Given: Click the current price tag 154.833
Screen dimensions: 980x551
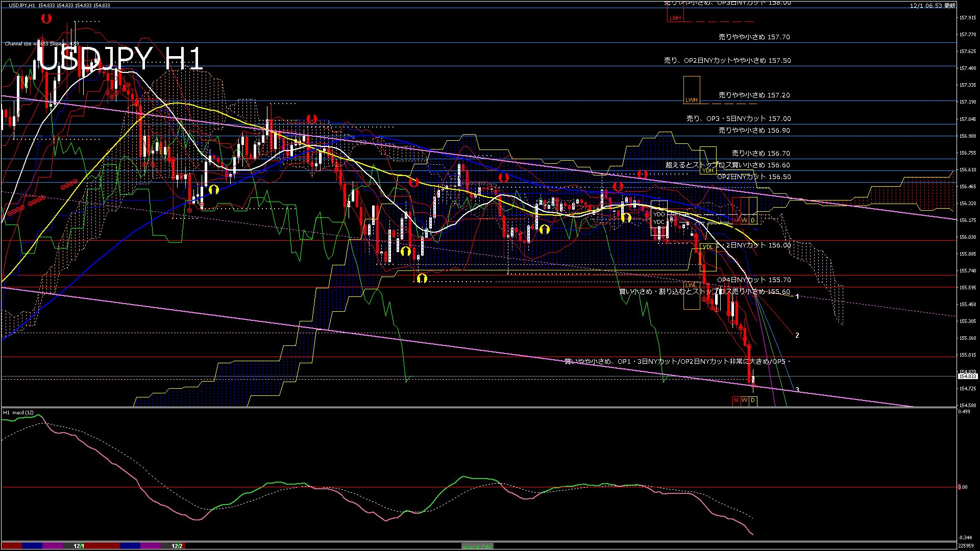Looking at the screenshot, I should click(x=967, y=376).
